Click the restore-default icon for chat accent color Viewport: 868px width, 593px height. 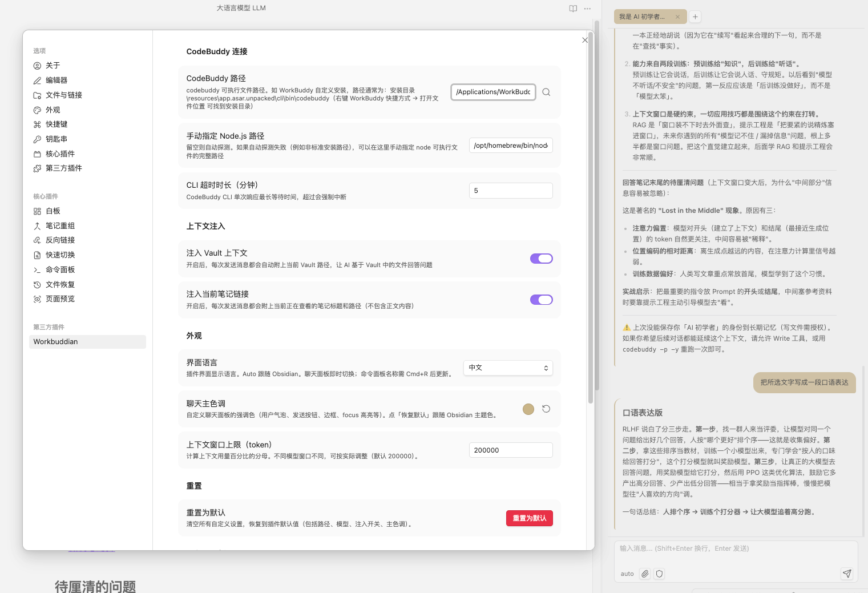click(x=546, y=409)
